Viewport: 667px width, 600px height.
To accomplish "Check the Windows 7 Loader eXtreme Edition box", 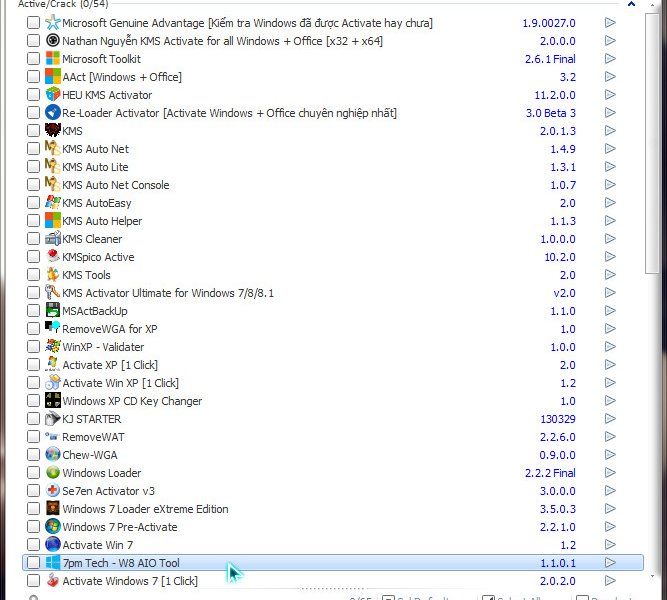I will [33, 509].
